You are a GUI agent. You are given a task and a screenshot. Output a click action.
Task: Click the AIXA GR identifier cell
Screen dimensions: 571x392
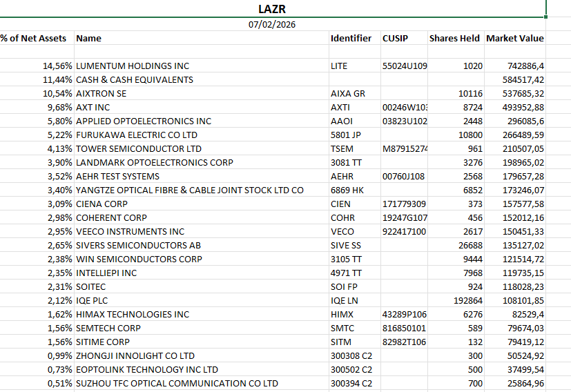coord(354,94)
